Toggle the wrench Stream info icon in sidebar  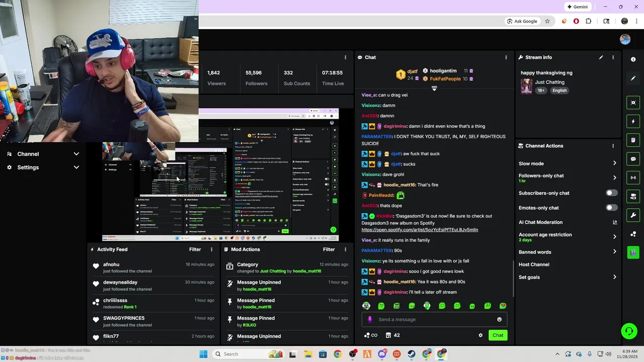pos(633,215)
